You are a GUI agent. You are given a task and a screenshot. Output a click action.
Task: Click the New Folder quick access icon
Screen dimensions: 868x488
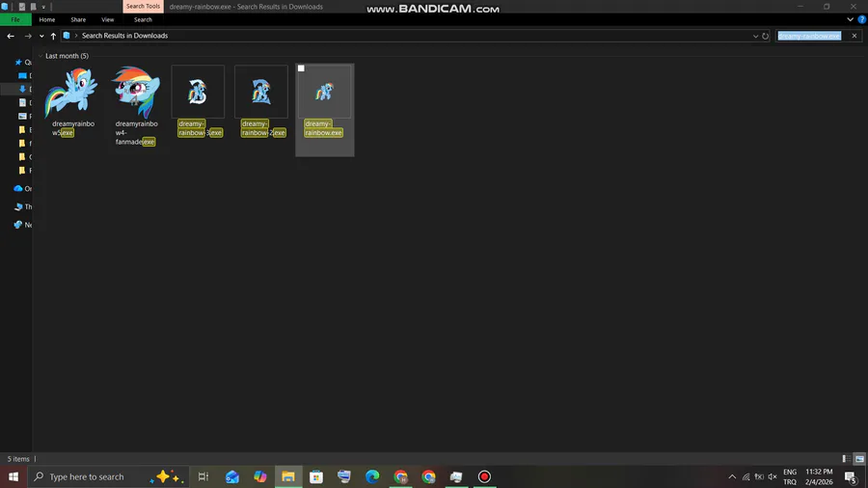point(33,7)
